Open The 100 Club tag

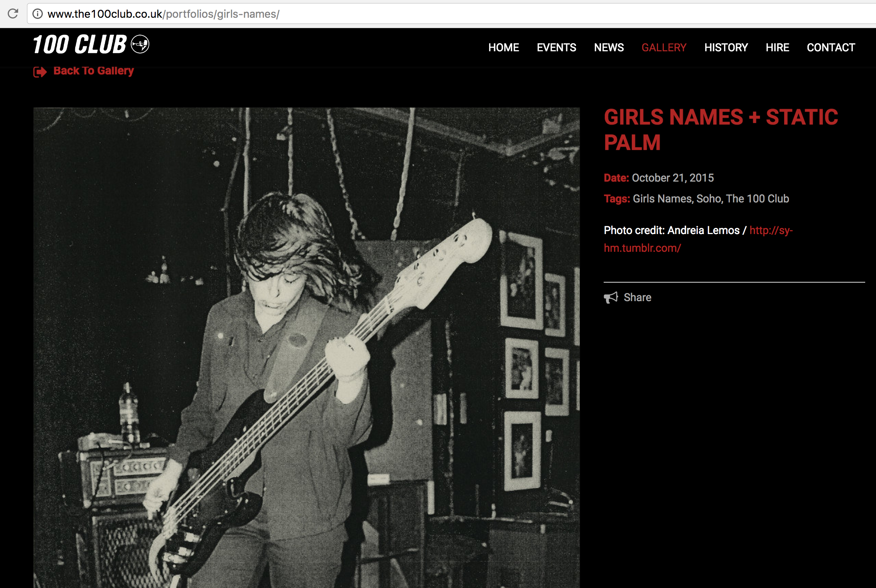tap(757, 199)
